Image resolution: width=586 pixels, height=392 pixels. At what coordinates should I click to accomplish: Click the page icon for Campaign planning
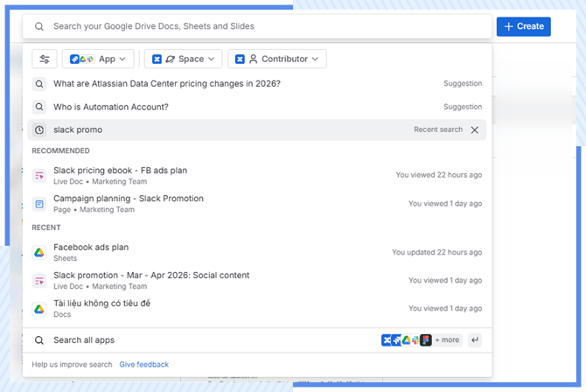pos(39,204)
